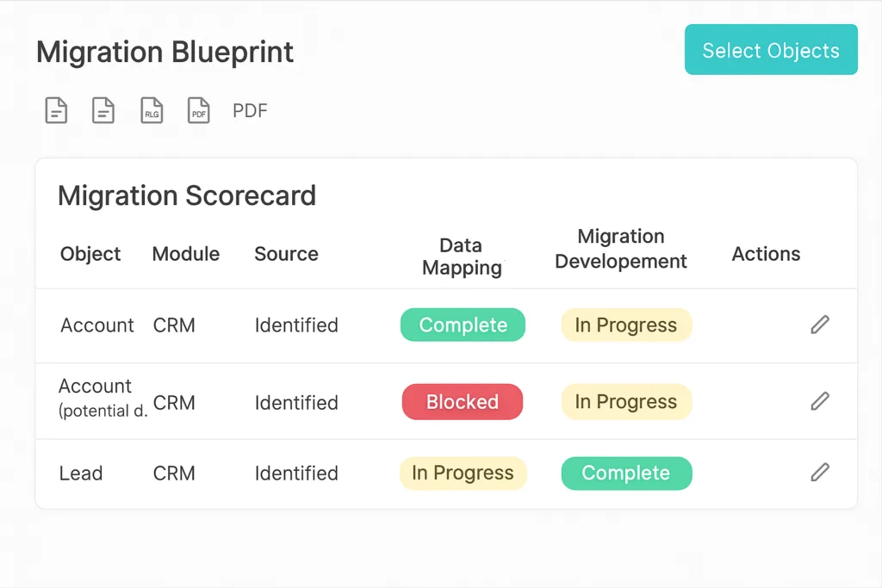This screenshot has width=882, height=588.
Task: Click the Module column header
Action: pyautogui.click(x=186, y=254)
